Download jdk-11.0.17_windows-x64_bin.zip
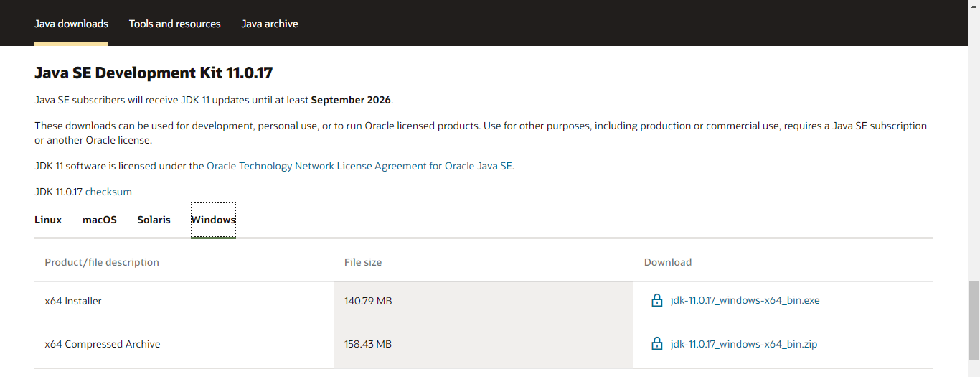The image size is (980, 377). click(743, 344)
